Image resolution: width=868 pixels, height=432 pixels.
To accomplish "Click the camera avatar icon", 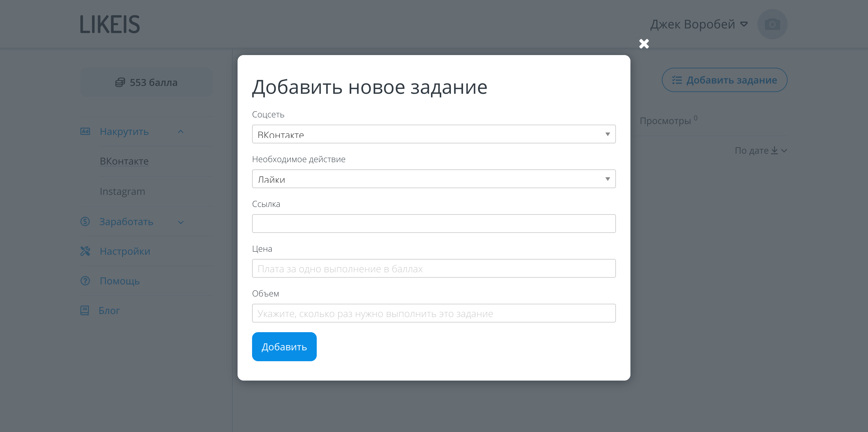I will (772, 24).
